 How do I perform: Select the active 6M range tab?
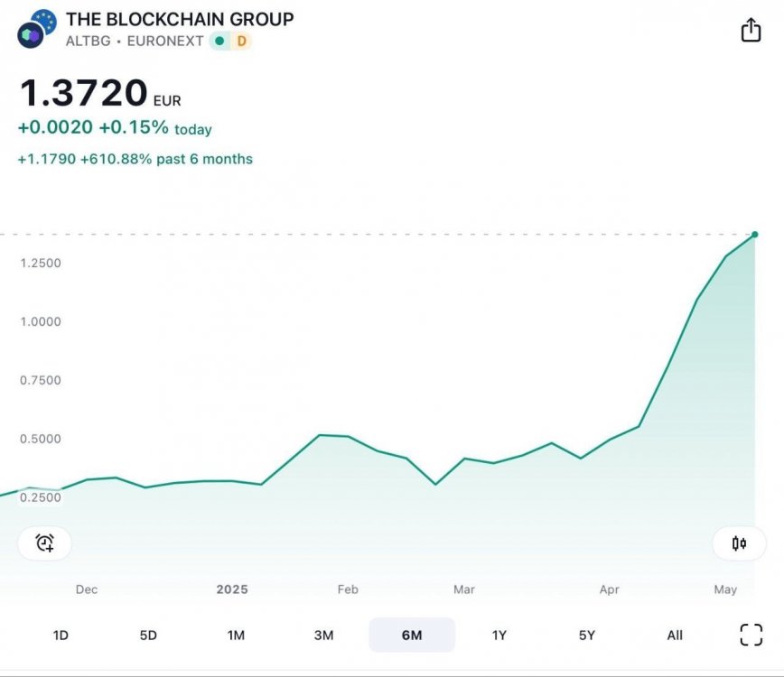[x=412, y=635]
